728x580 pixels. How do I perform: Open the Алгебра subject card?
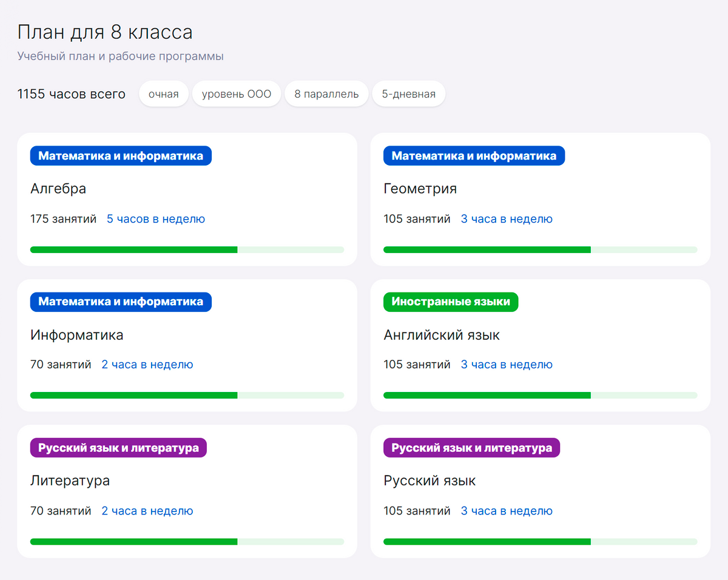click(x=187, y=199)
